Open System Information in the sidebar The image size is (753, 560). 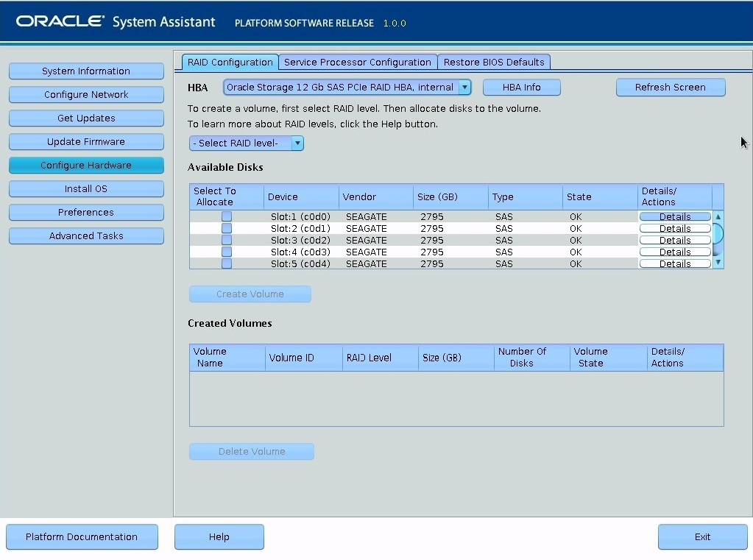coord(86,71)
